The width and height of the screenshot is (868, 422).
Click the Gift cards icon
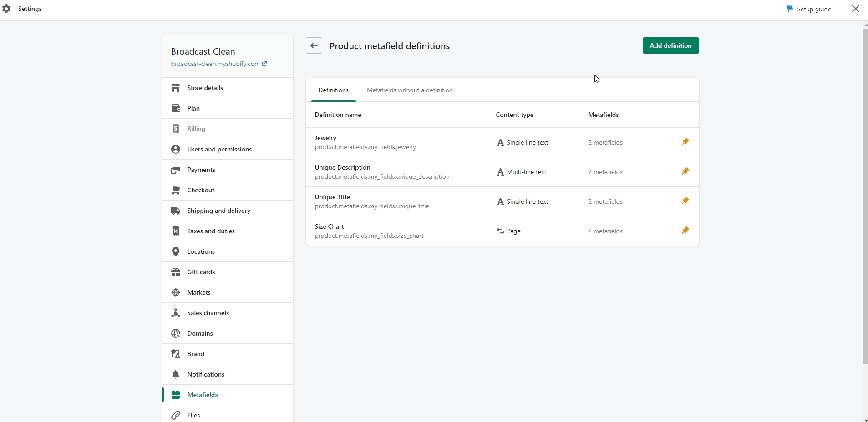[x=176, y=272]
